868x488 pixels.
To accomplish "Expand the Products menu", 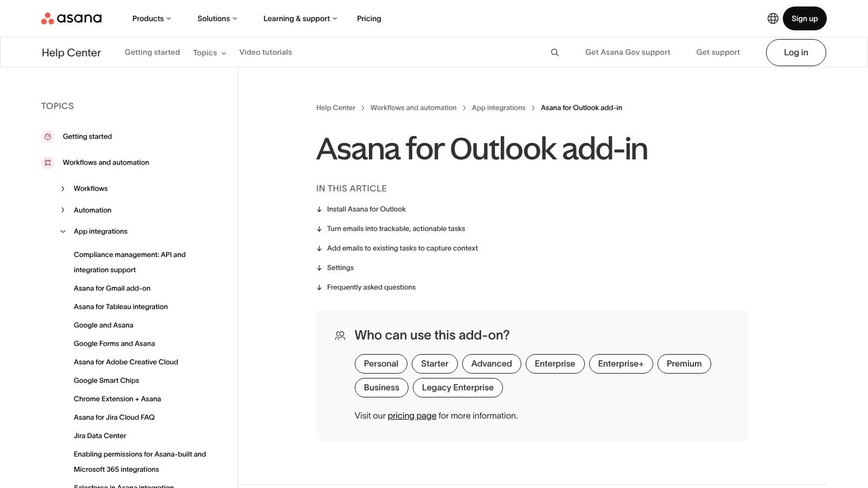I will pos(151,18).
